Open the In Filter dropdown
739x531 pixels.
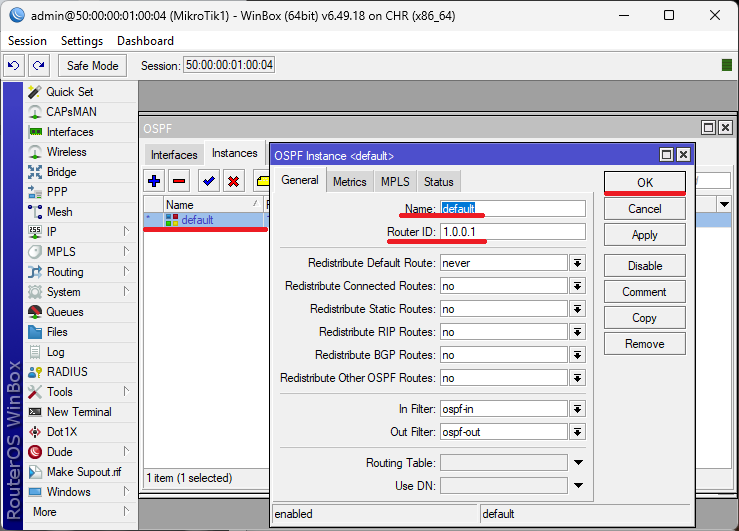point(577,409)
